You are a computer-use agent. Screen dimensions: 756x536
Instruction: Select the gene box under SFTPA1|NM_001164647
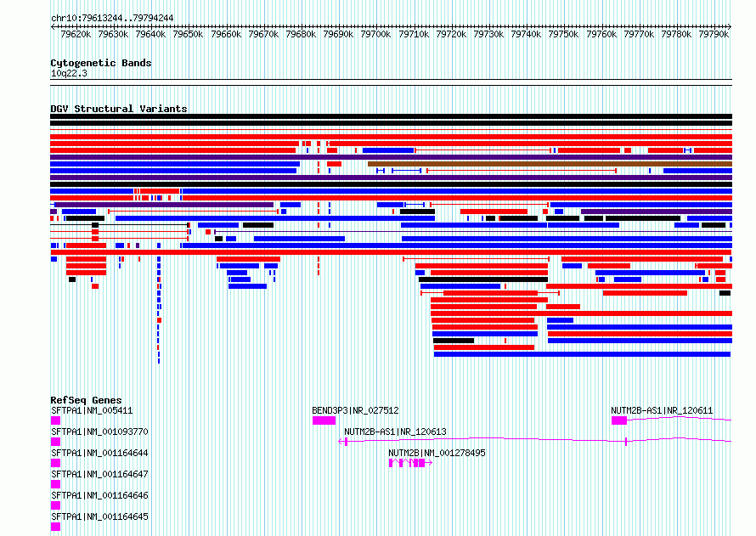click(x=55, y=484)
